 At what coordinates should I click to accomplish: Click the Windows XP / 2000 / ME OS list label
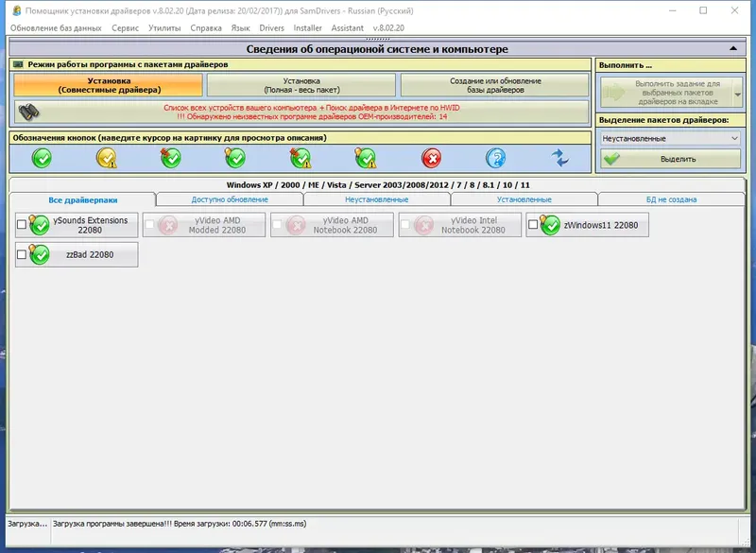(378, 185)
